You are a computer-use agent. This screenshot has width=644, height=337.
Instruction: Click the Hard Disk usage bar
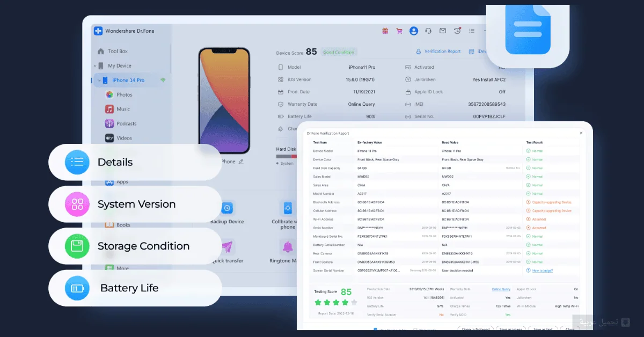pos(287,156)
